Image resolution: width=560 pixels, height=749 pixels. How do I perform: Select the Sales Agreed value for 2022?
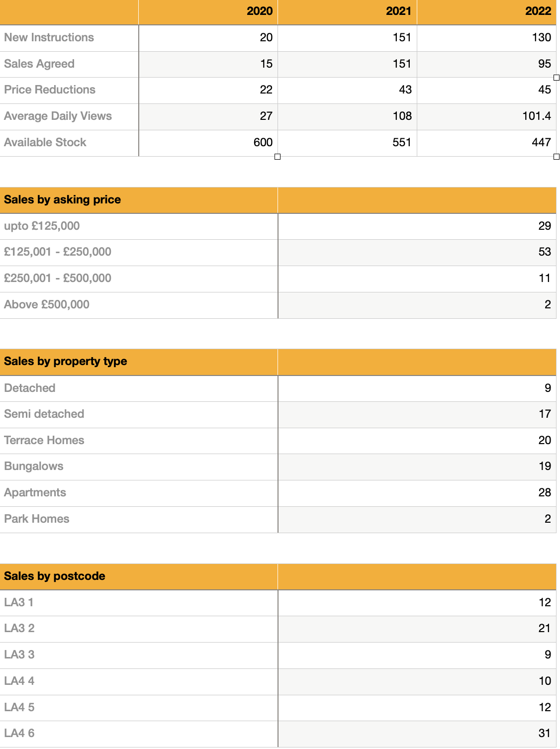pyautogui.click(x=486, y=64)
